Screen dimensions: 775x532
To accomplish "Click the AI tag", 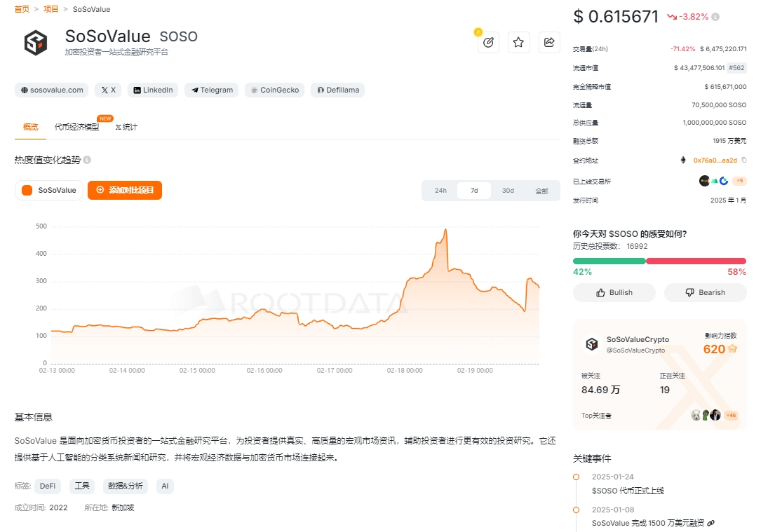I will 165,486.
